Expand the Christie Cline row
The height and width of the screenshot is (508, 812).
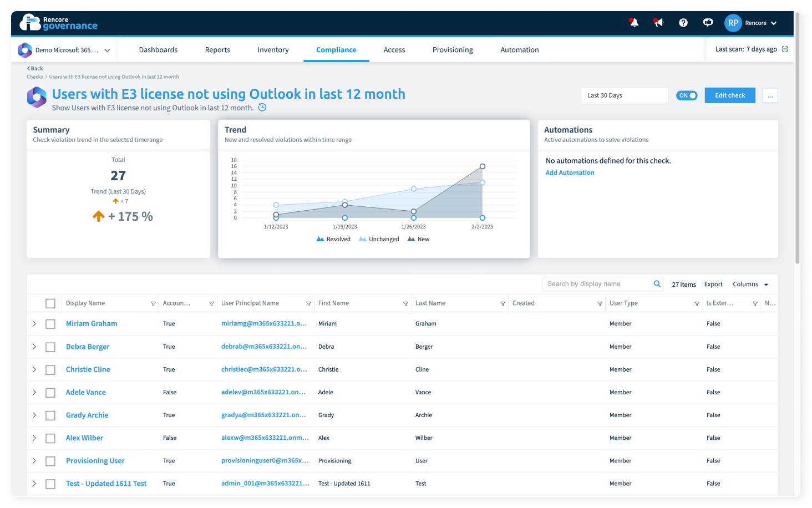pos(34,369)
